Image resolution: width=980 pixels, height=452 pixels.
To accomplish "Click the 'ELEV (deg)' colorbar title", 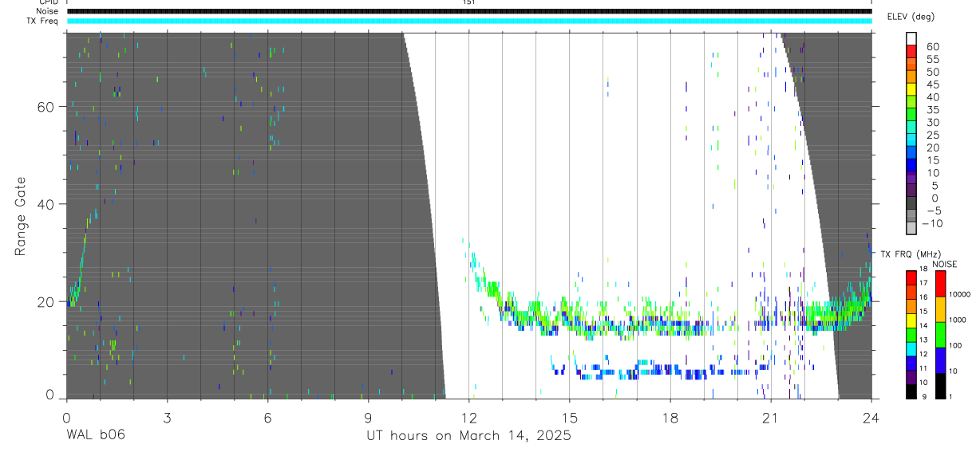I will pyautogui.click(x=911, y=17).
